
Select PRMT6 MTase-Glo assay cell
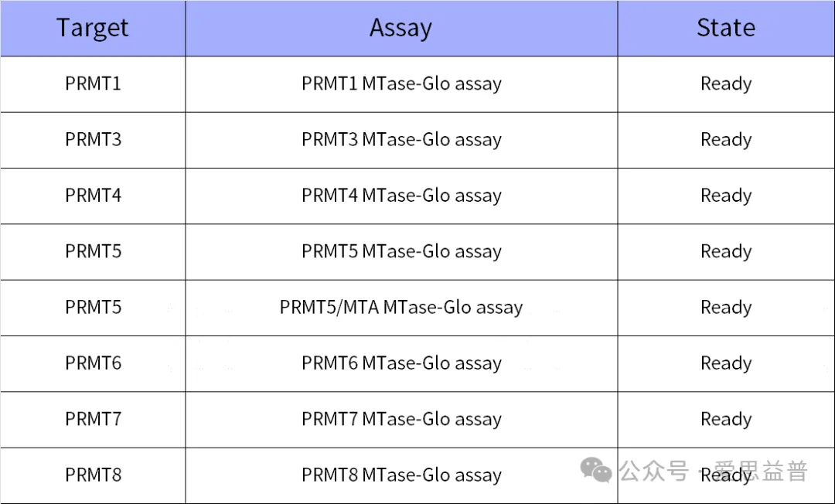click(x=401, y=363)
